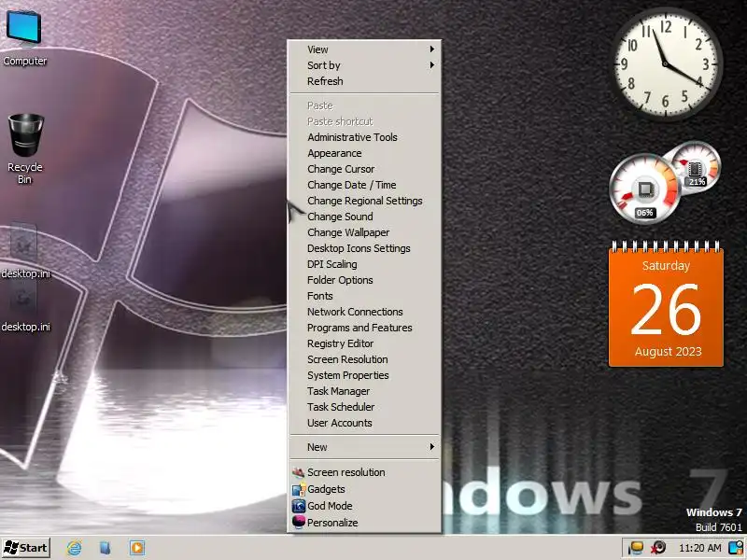Choose Change Cursor
This screenshot has width=747, height=560.
point(365,169)
